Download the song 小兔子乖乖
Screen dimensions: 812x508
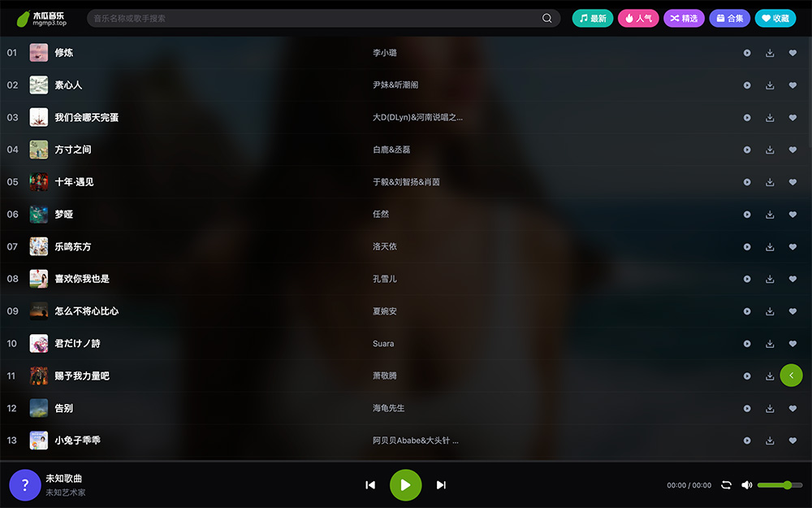(770, 441)
